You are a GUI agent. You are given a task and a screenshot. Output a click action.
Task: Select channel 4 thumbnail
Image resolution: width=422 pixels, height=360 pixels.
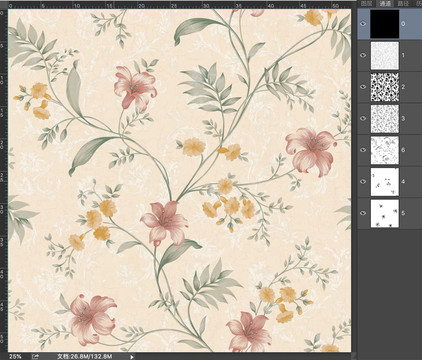tap(385, 182)
